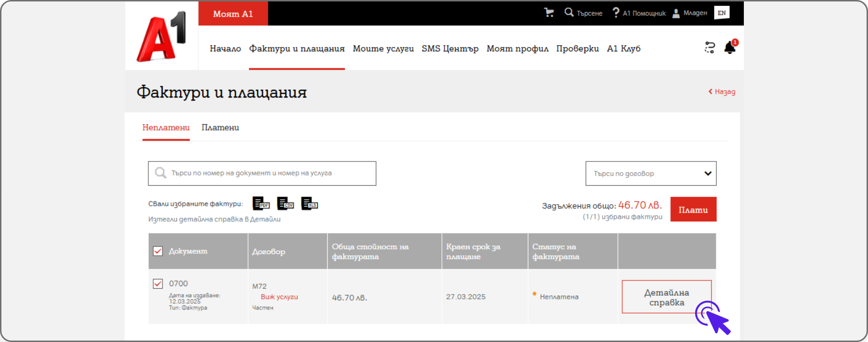Viewport: 868px width, 342px height.
Task: Select the Неплатени tab
Action: tap(166, 128)
